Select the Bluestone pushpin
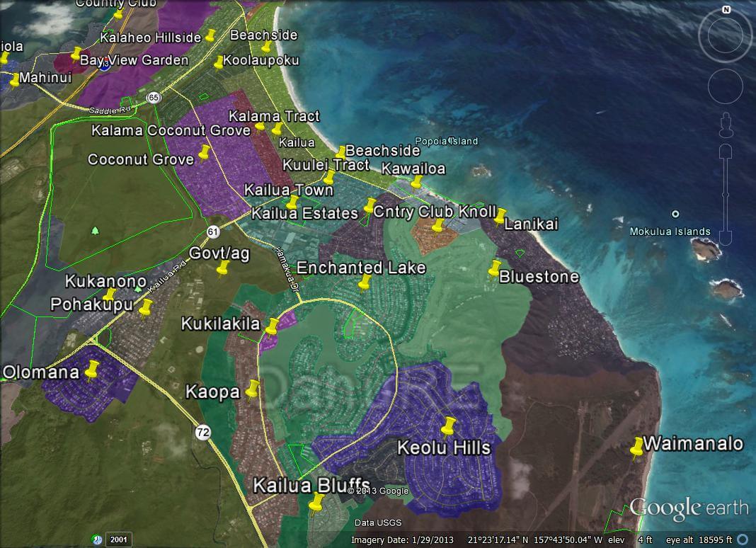Image resolution: width=756 pixels, height=548 pixels. (x=495, y=269)
